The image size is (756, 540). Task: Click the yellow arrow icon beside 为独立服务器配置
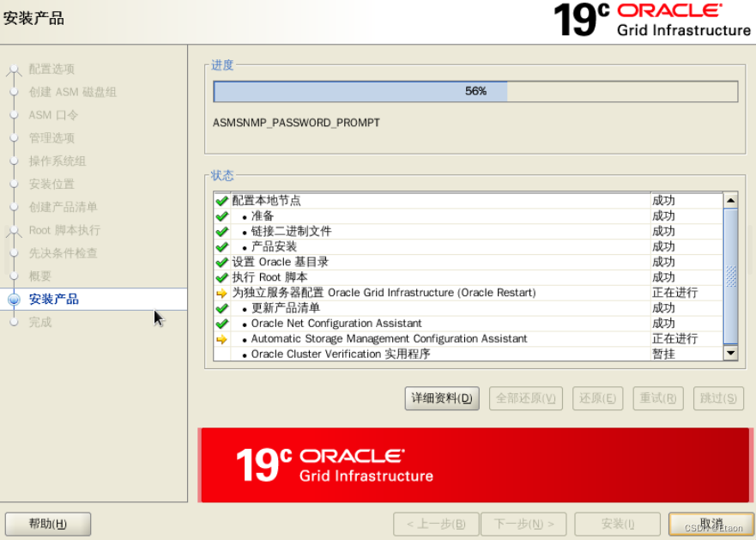221,293
